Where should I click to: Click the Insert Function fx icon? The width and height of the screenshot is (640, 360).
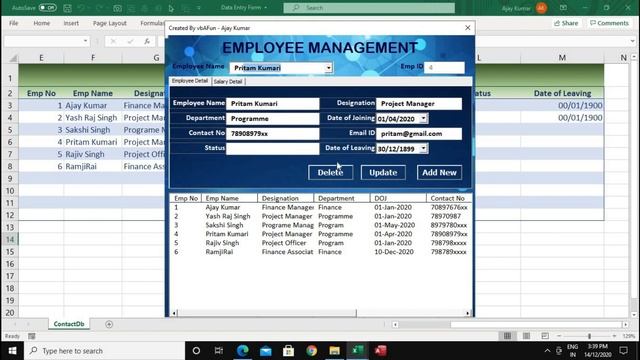point(147,41)
